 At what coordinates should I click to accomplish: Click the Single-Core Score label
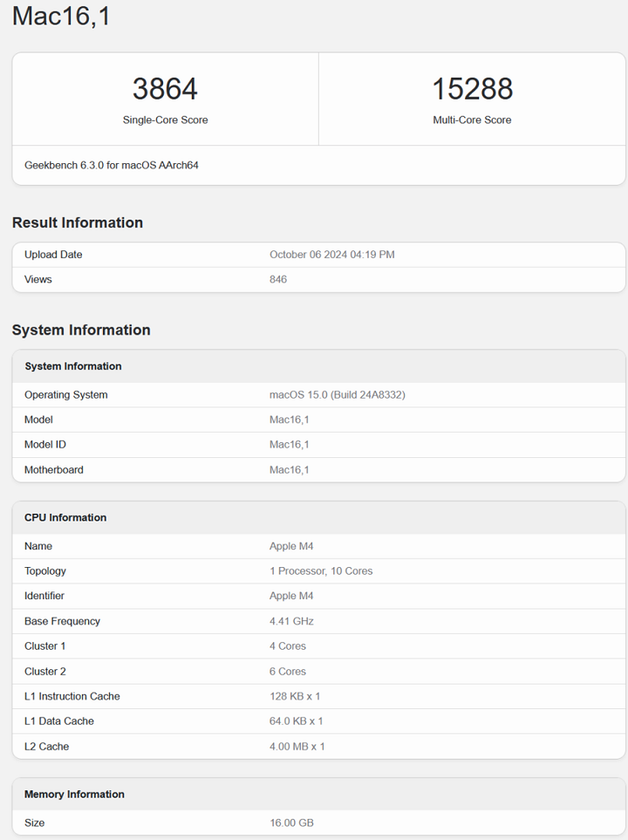tap(165, 120)
